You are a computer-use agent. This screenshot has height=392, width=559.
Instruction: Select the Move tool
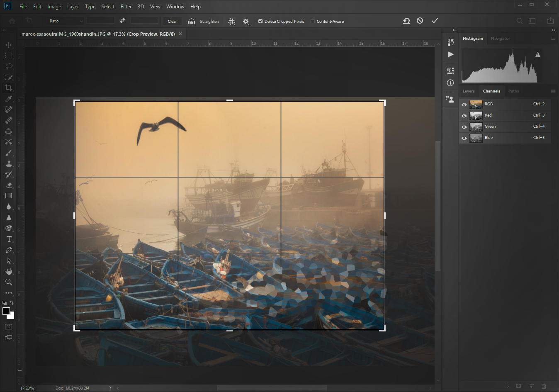pos(9,45)
